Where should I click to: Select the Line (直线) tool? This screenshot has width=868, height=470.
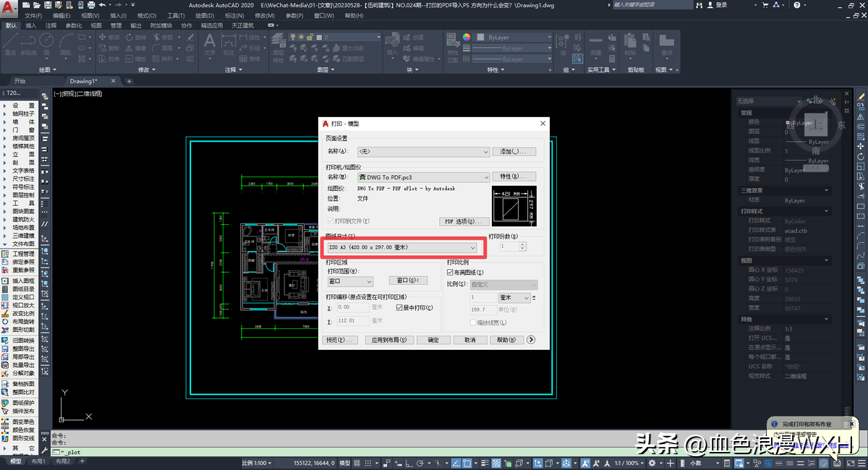9,43
